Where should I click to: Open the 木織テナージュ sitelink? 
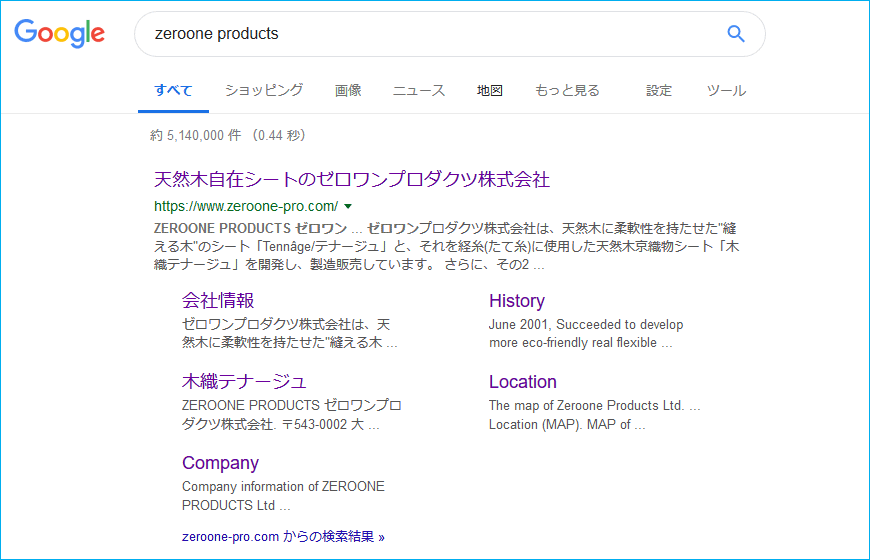(244, 381)
